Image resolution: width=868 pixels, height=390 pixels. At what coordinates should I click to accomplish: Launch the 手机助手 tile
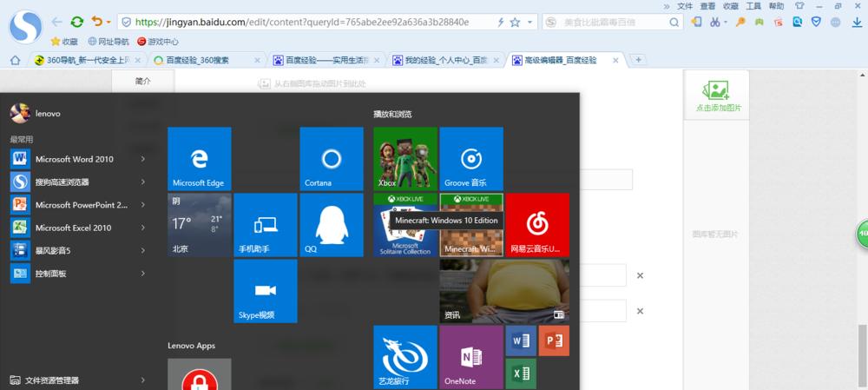[x=265, y=225]
